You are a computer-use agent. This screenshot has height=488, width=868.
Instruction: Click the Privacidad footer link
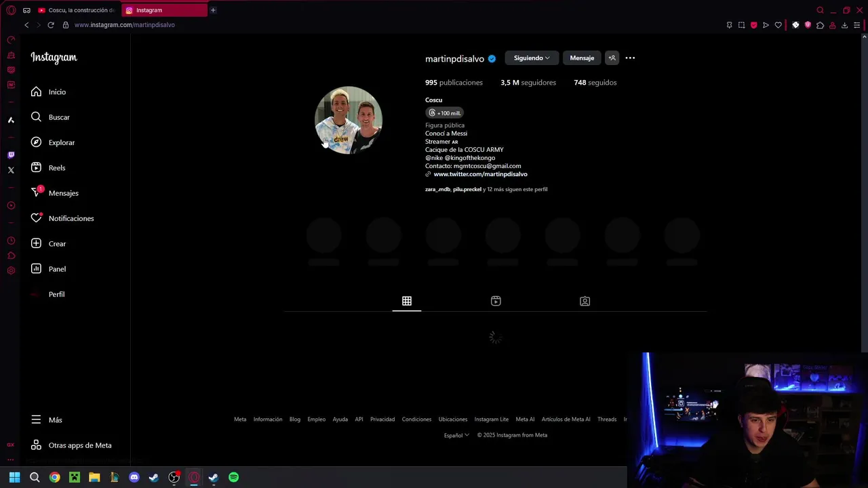(382, 420)
